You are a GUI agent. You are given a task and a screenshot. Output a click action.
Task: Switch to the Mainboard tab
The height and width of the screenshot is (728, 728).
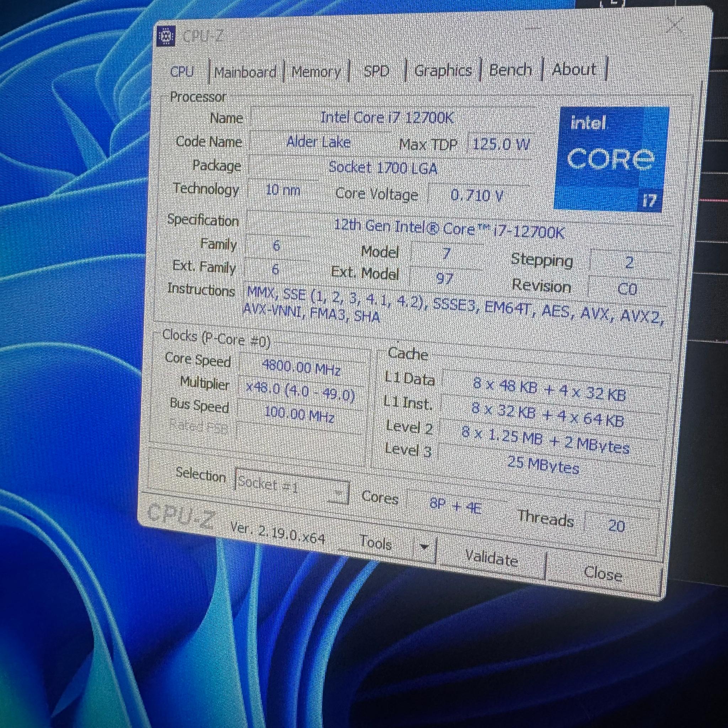click(245, 71)
